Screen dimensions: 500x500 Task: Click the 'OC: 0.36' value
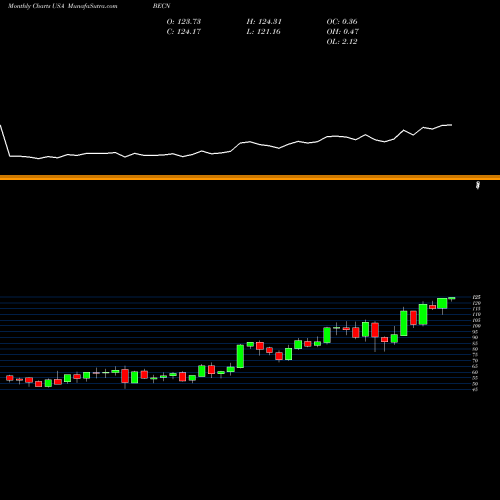pos(342,22)
